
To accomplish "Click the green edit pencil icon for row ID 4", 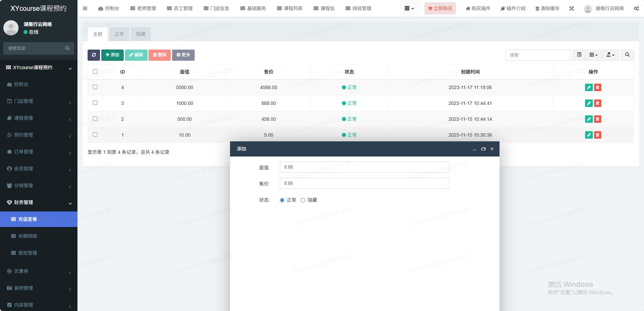I will 589,87.
